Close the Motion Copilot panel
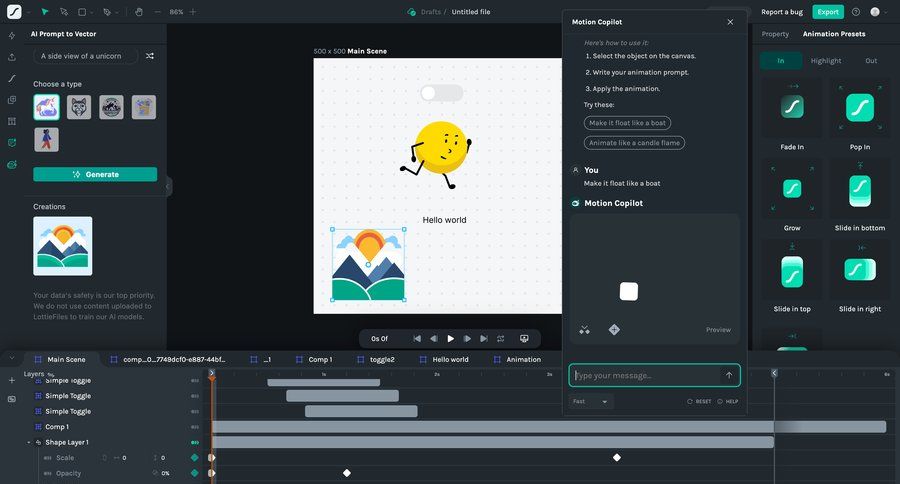Image resolution: width=900 pixels, height=484 pixels. coord(730,22)
